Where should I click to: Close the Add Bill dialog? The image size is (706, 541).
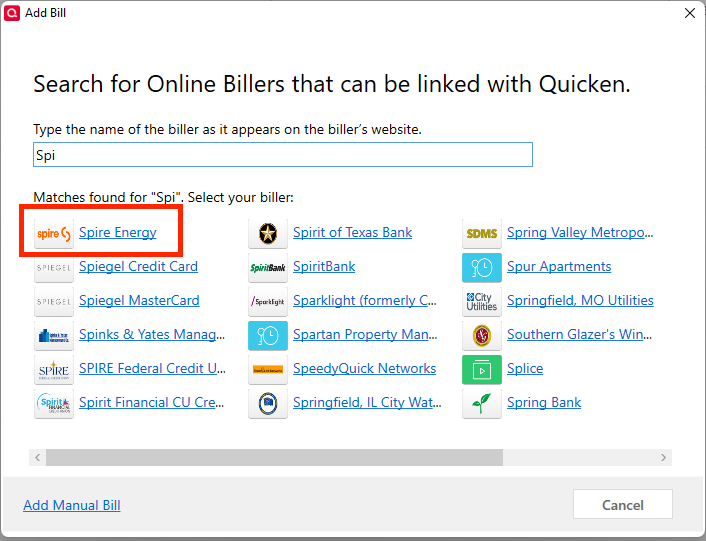[x=690, y=13]
